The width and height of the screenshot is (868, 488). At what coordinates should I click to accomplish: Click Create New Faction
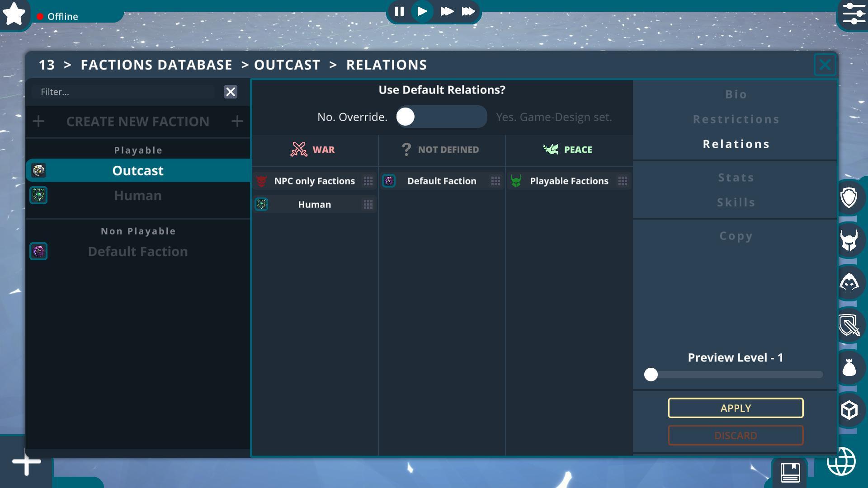point(138,121)
